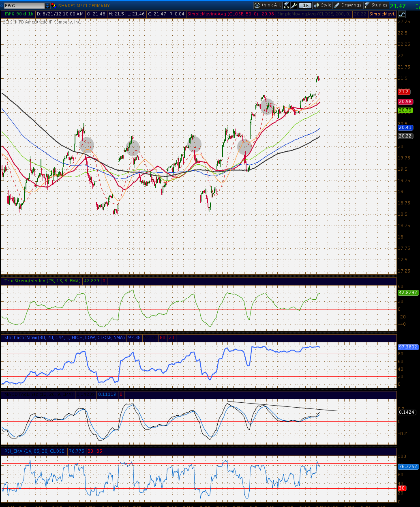Click the TrueStrengthIndex study label

(x=42, y=281)
